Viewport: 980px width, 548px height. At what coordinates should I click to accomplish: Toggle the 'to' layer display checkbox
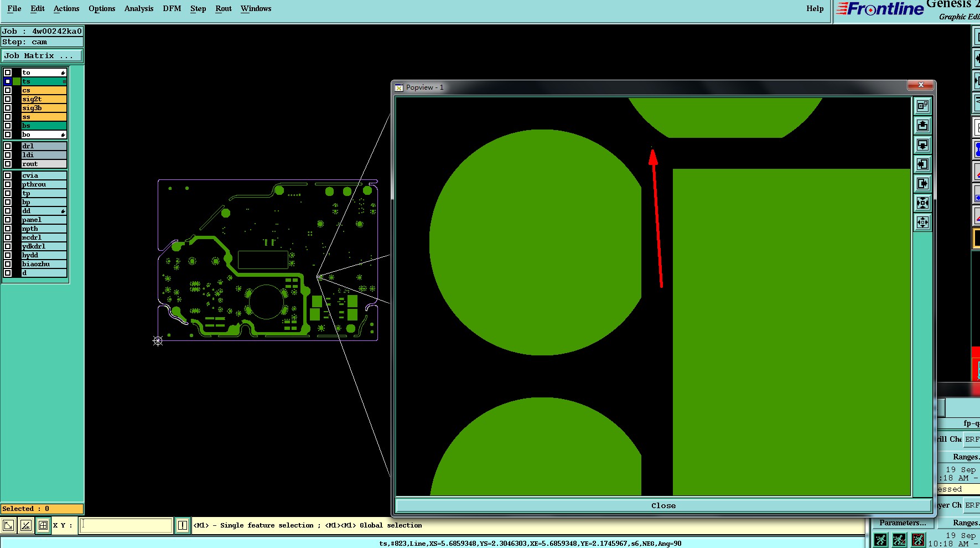[8, 73]
